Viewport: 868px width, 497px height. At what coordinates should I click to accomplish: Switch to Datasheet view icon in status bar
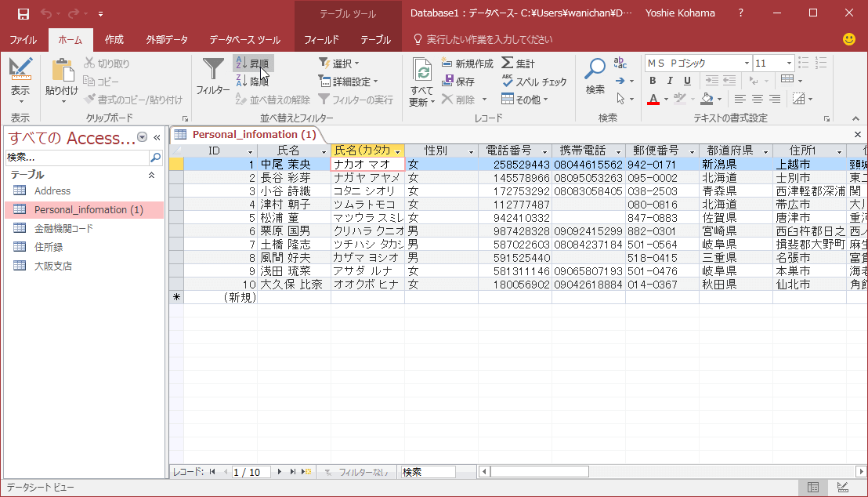pos(813,487)
